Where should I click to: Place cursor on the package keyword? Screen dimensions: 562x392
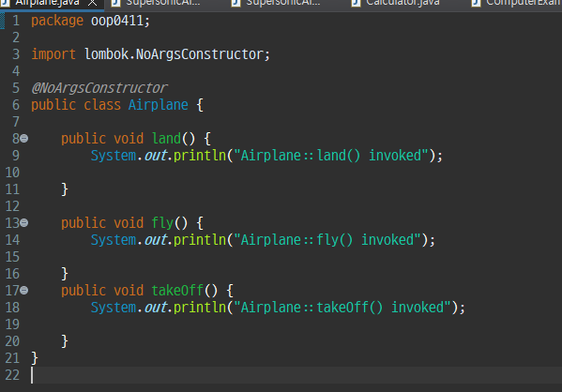[57, 21]
